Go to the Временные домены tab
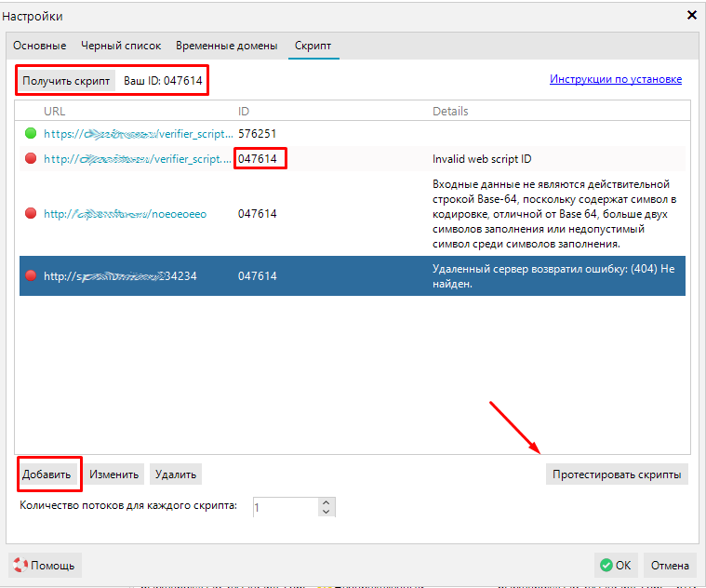The height and width of the screenshot is (588, 706). [x=226, y=46]
